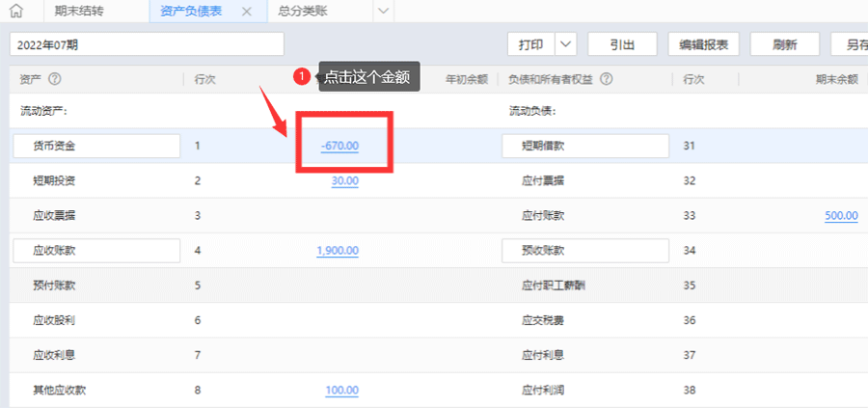Select the 应交税费 row label
Image resolution: width=868 pixels, height=408 pixels.
point(542,320)
